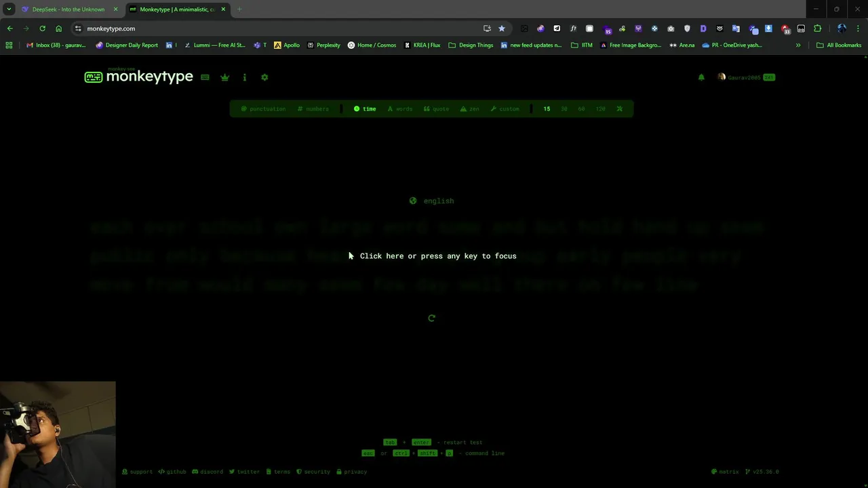Screen dimensions: 868x488
Task: Set test duration to 15 seconds
Action: pos(547,108)
